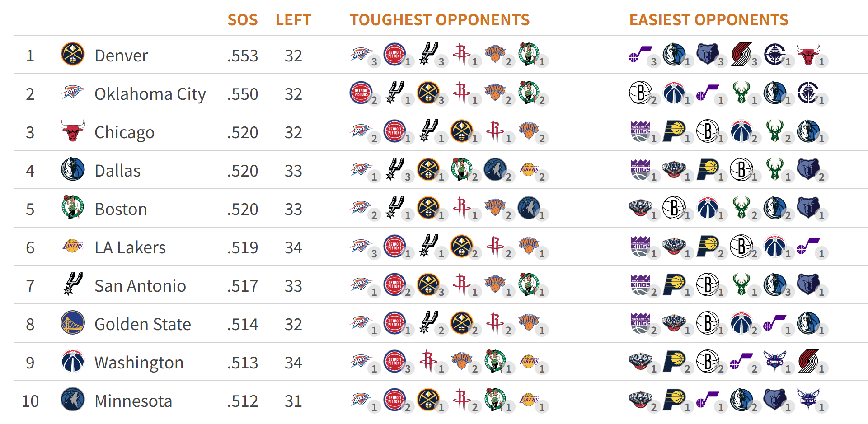Viewport: 868px width, 424px height.
Task: Sort by the SOS column header
Action: click(243, 20)
